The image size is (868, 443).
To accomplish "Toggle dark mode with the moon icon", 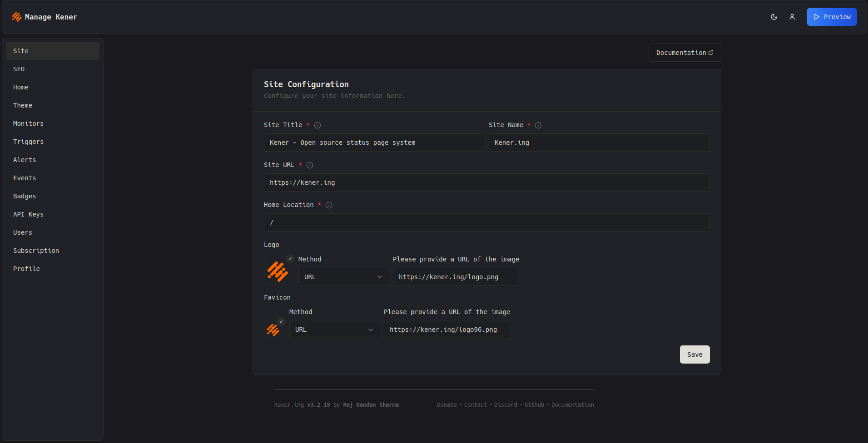I will (774, 17).
